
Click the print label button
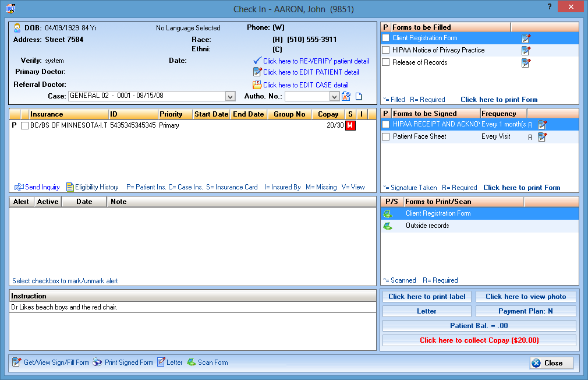[427, 297]
